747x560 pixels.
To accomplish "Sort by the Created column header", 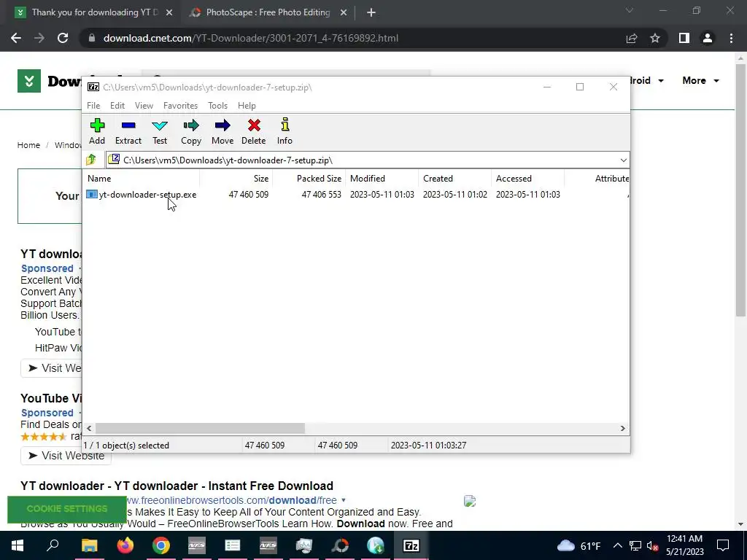I will pos(455,179).
